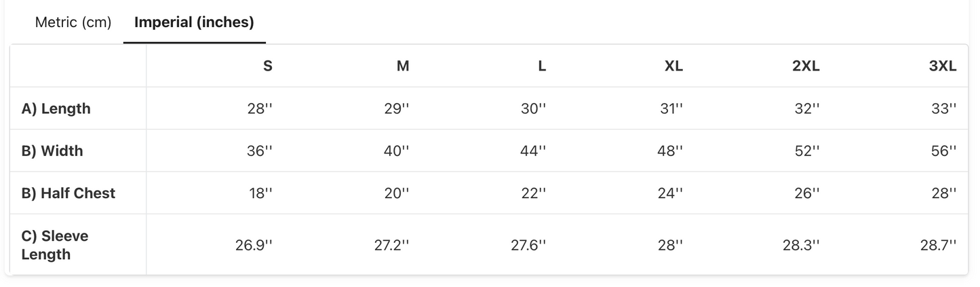Click the 40'' width value for M
This screenshot has width=980, height=287.
click(x=396, y=151)
